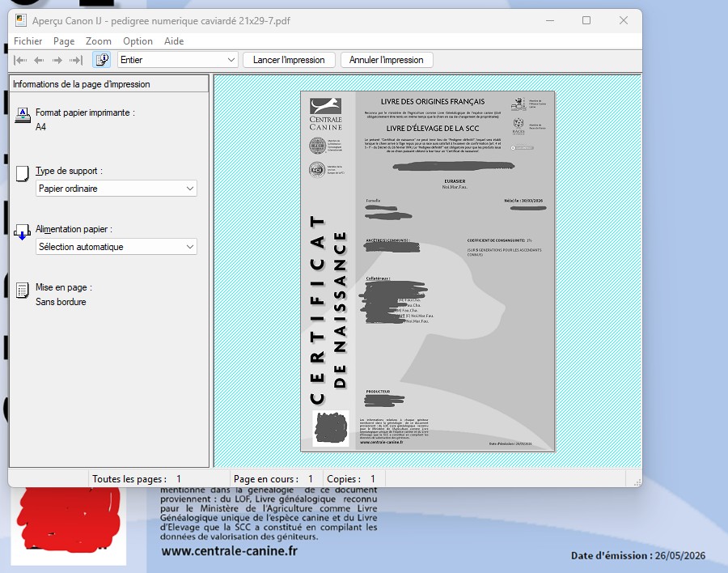728x573 pixels.
Task: Minimize the Aperçu Canon IJ window
Action: (x=550, y=20)
